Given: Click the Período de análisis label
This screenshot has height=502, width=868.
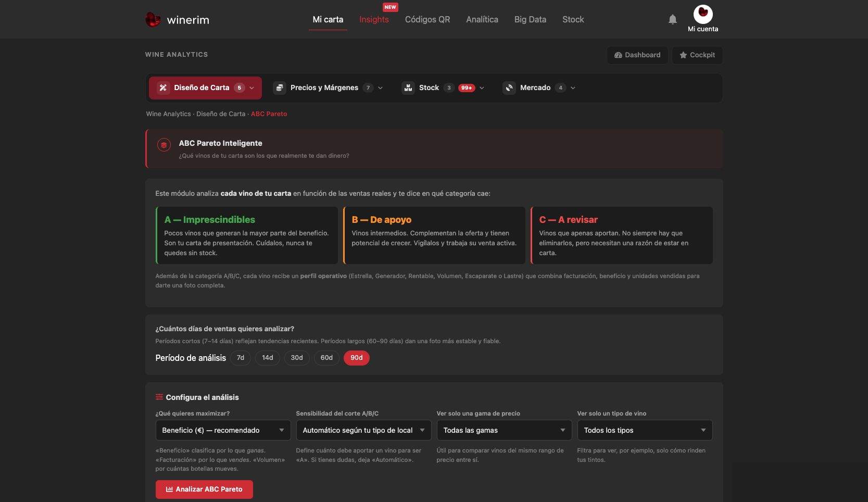Looking at the screenshot, I should click(x=191, y=358).
